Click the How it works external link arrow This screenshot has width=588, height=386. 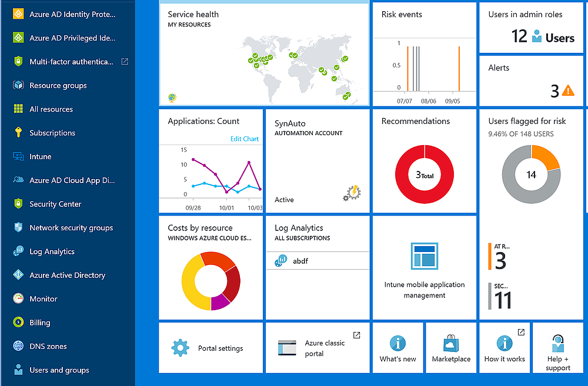(x=521, y=332)
